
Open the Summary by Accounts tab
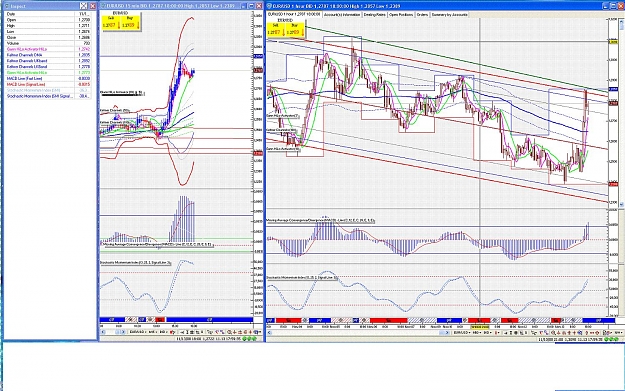click(x=449, y=14)
